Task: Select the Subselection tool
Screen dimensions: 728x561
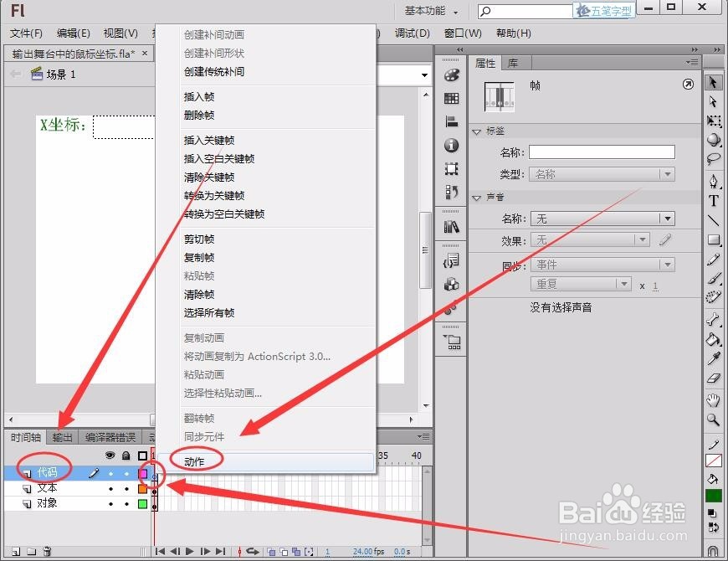Action: click(713, 101)
